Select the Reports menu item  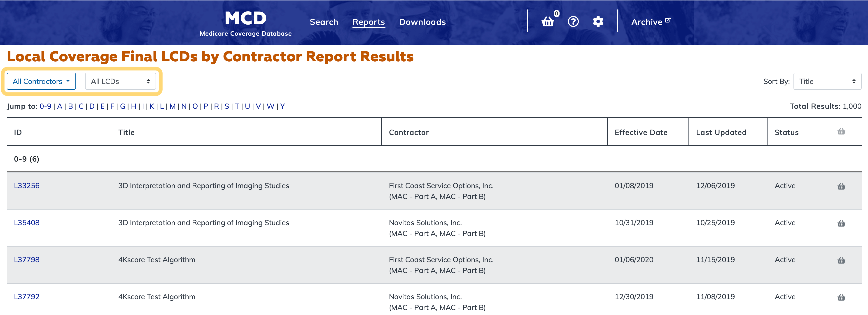[368, 22]
